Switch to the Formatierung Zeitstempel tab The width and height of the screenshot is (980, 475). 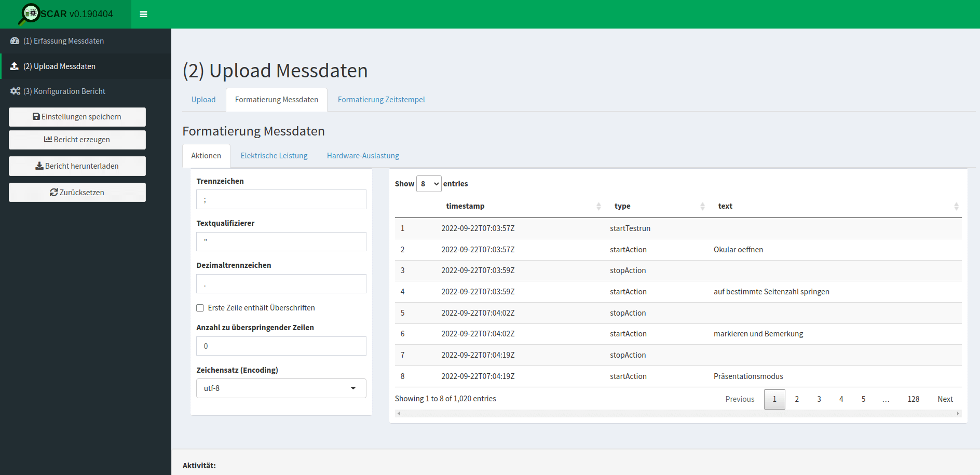381,99
